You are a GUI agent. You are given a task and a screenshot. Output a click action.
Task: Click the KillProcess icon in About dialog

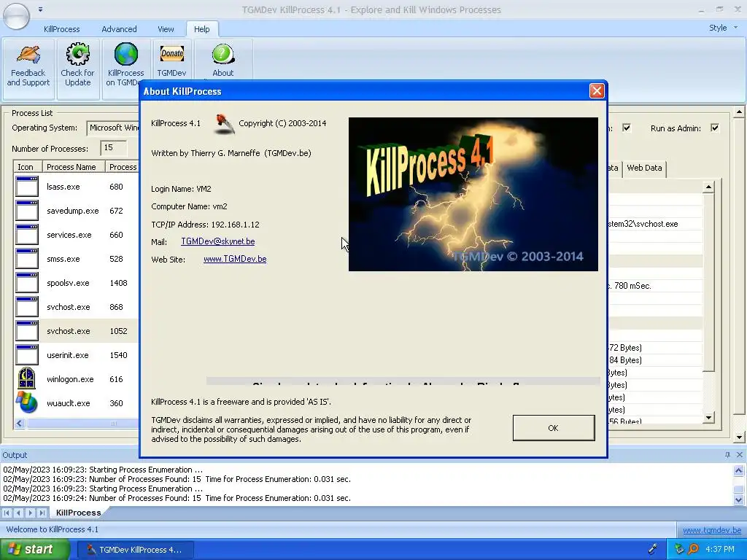tap(224, 124)
